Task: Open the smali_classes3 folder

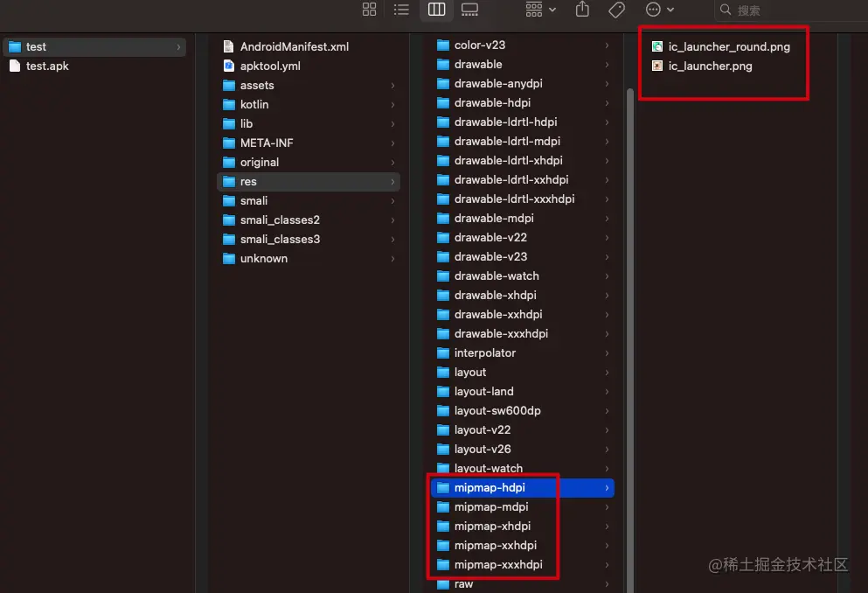Action: pyautogui.click(x=309, y=239)
